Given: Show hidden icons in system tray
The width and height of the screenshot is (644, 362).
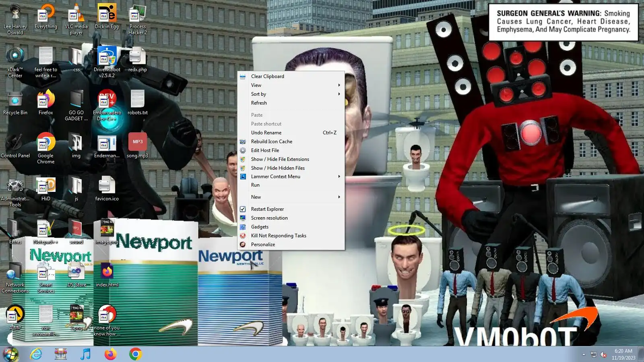Looking at the screenshot, I should tap(584, 354).
